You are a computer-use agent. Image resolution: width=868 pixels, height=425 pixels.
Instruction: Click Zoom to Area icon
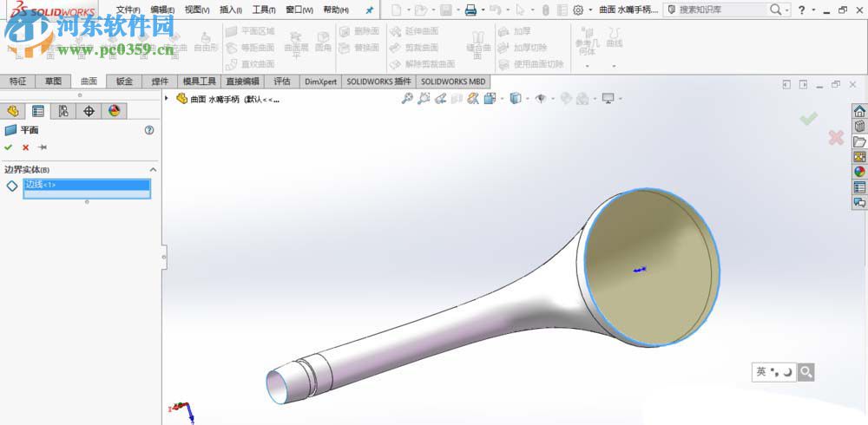[424, 99]
